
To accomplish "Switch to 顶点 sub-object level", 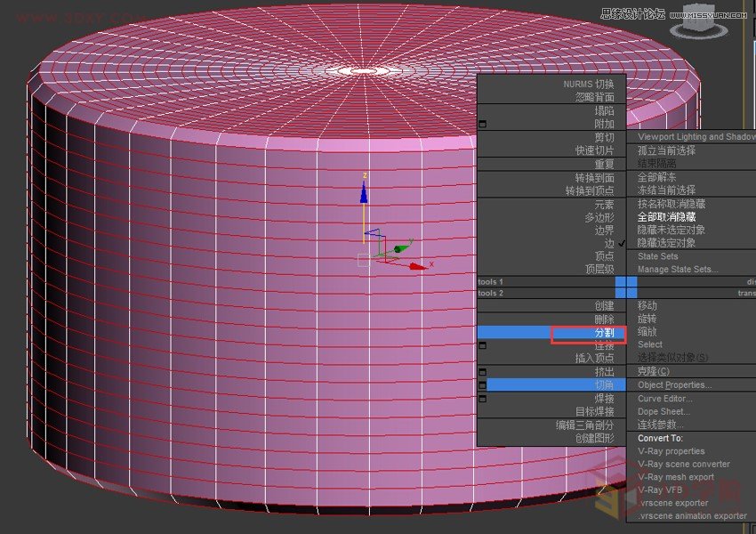I will coord(604,256).
